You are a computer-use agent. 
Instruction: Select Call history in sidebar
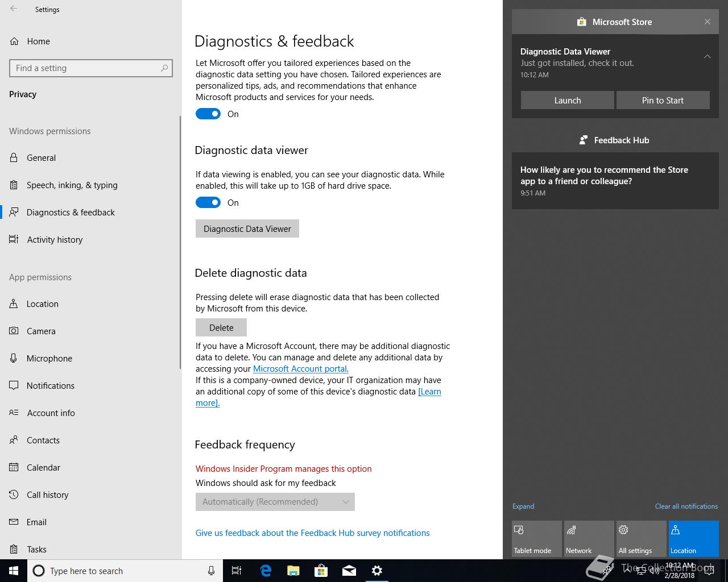pos(91,494)
